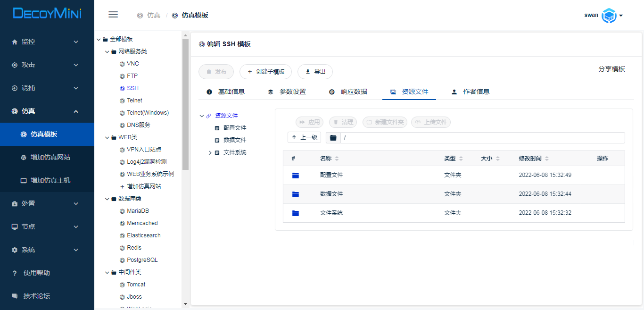This screenshot has width=644, height=310.
Task: Switch to the 参数设置 tab
Action: pyautogui.click(x=287, y=92)
